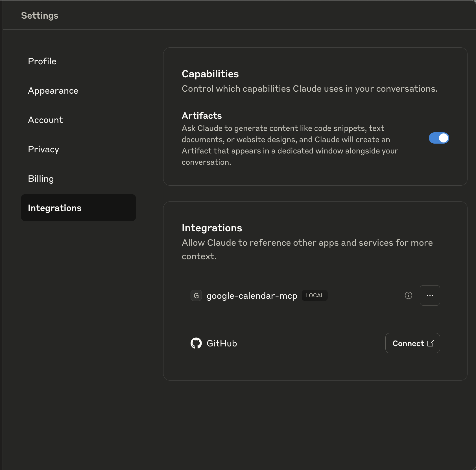Connect your GitHub account
This screenshot has height=470, width=476.
412,343
